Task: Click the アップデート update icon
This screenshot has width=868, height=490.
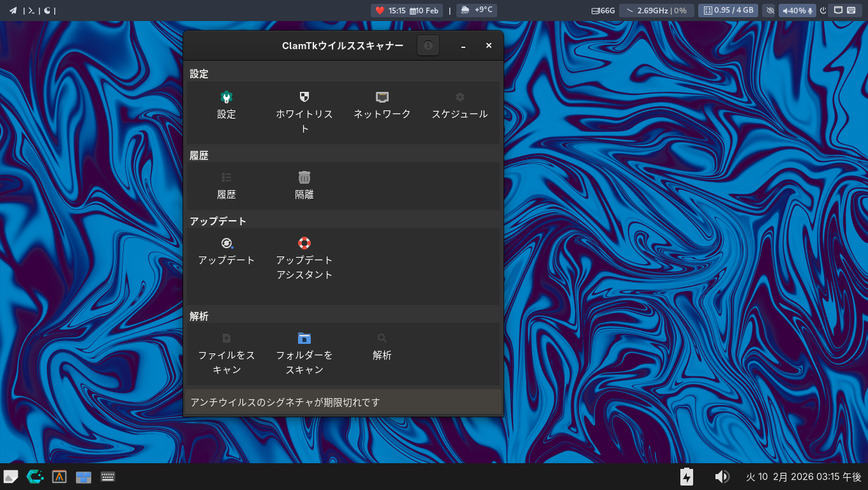Action: pyautogui.click(x=227, y=243)
